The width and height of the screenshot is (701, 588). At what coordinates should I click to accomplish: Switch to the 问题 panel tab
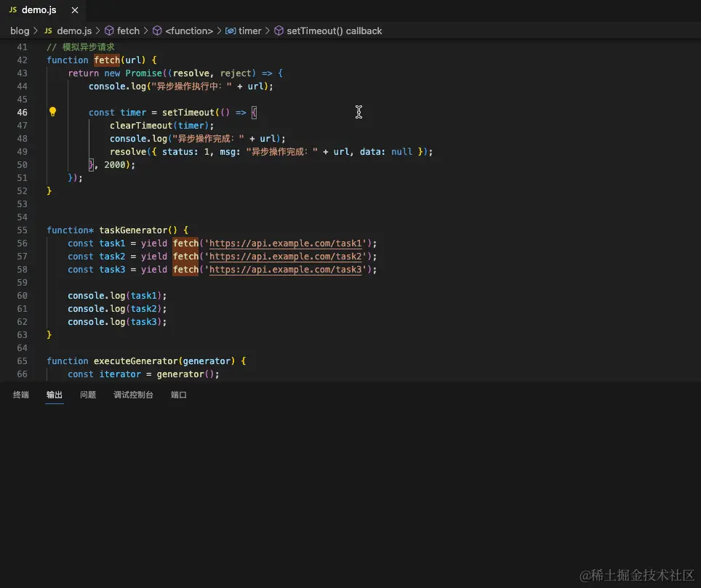(88, 395)
